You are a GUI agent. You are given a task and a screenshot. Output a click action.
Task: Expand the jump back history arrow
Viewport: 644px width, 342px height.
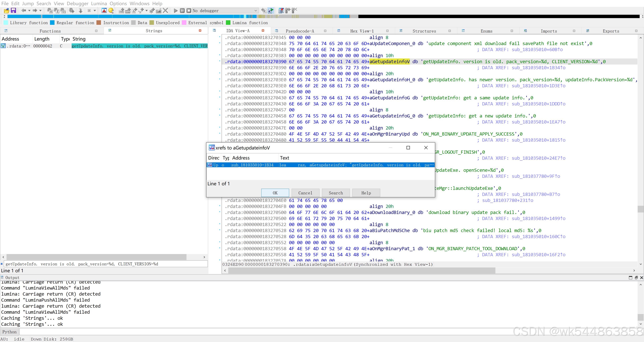pos(29,11)
